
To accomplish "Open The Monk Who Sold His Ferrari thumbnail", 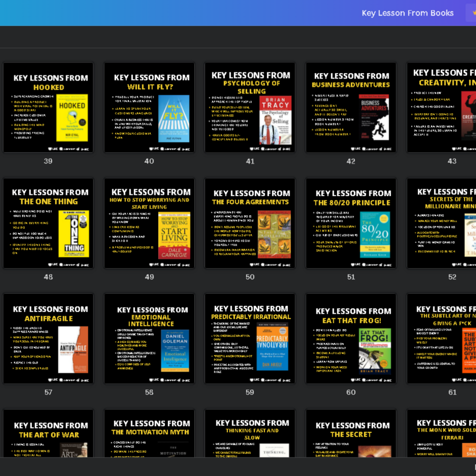I will 441,433.
